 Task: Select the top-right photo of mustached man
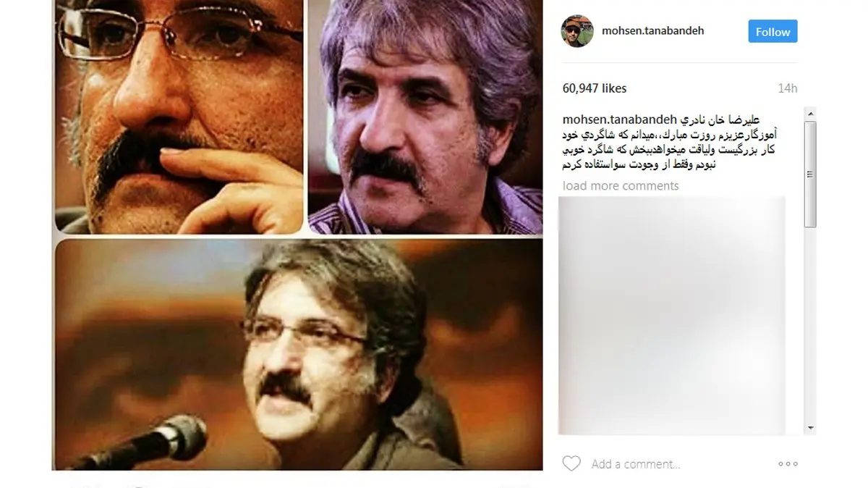[x=425, y=116]
